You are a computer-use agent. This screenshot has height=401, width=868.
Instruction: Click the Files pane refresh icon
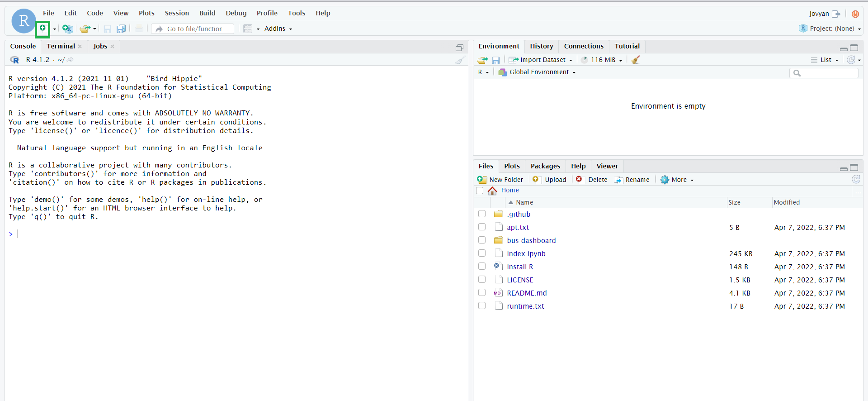click(x=856, y=180)
